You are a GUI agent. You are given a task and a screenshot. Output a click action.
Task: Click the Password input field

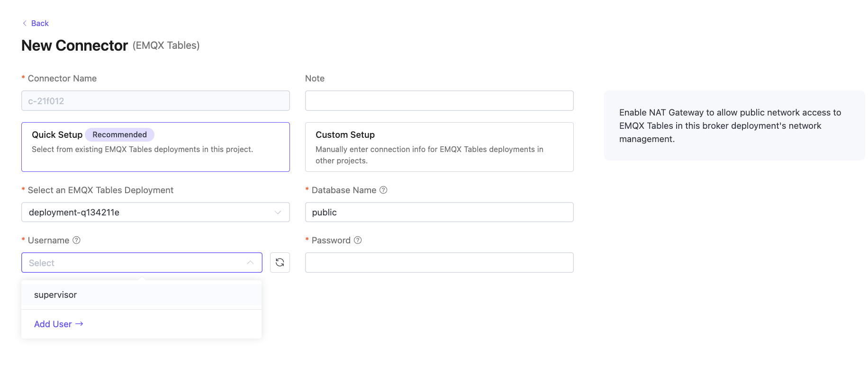[439, 263]
